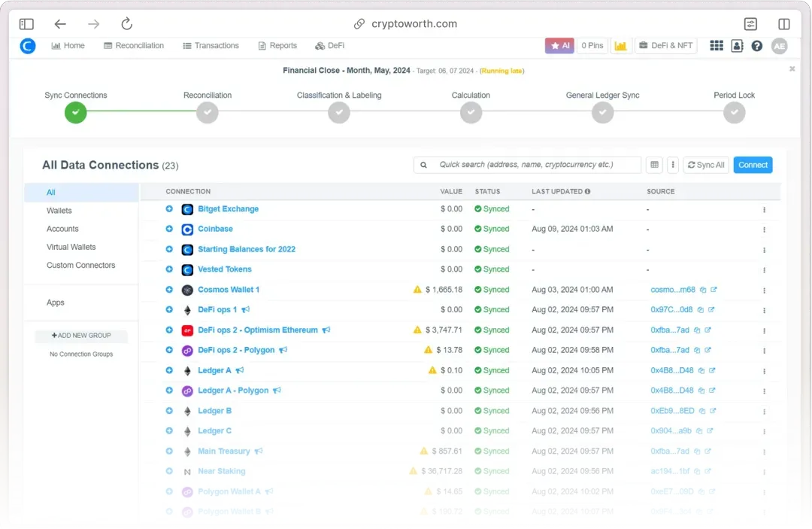Open Ledger A external link icon
The width and height of the screenshot is (812, 529).
click(712, 370)
